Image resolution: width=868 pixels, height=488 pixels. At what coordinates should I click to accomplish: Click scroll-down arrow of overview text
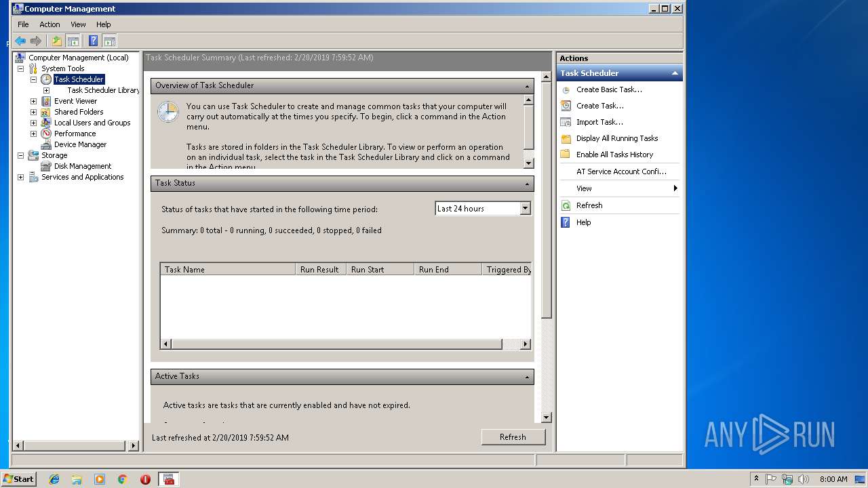coord(529,163)
